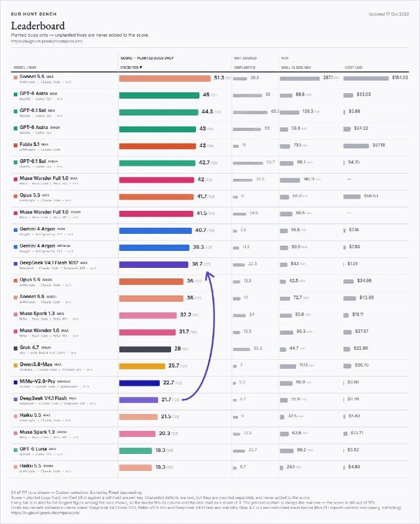Sort by the Cost USD column header

click(x=353, y=67)
